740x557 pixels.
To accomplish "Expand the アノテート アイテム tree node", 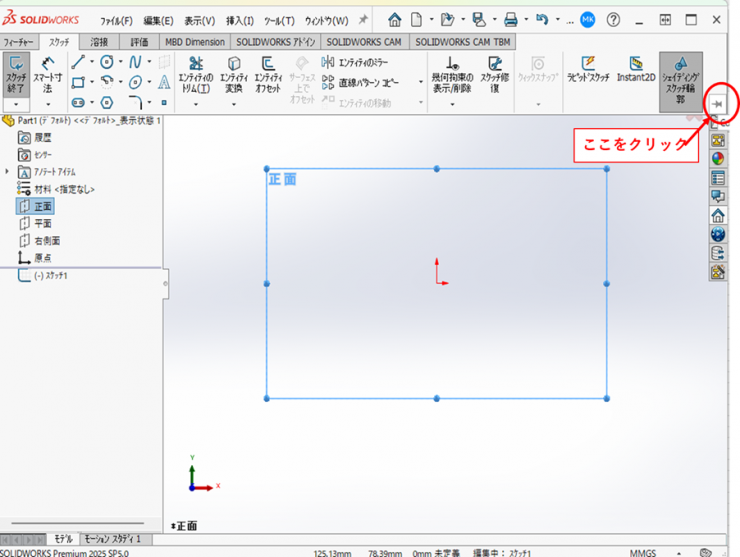I will [x=8, y=172].
